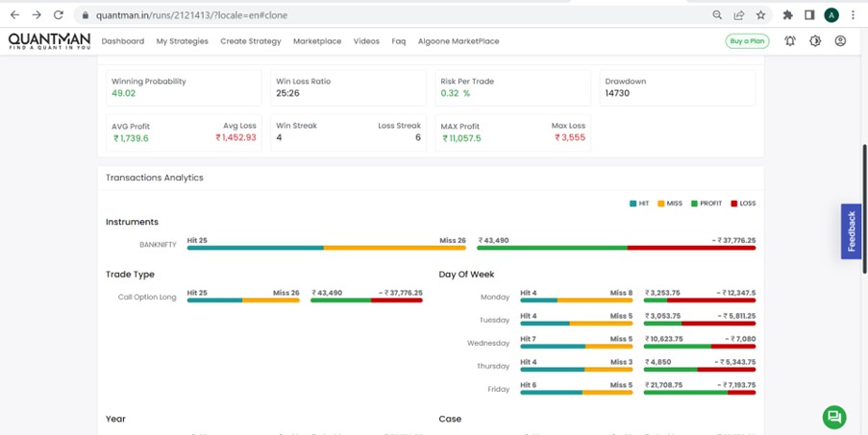
Task: Open the Dashboard menu item
Action: coord(123,41)
